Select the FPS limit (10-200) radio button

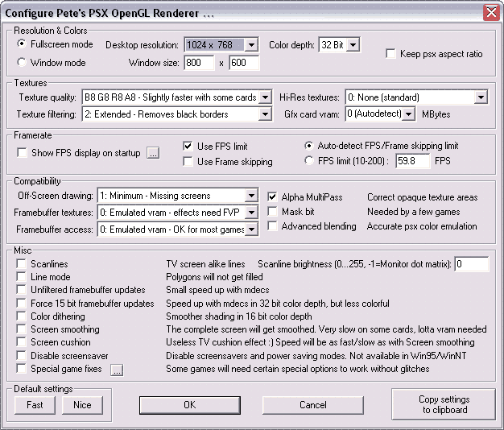[x=309, y=160]
